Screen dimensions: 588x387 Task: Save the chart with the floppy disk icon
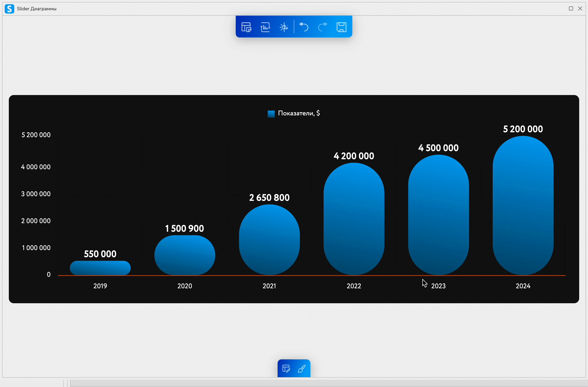tap(342, 27)
